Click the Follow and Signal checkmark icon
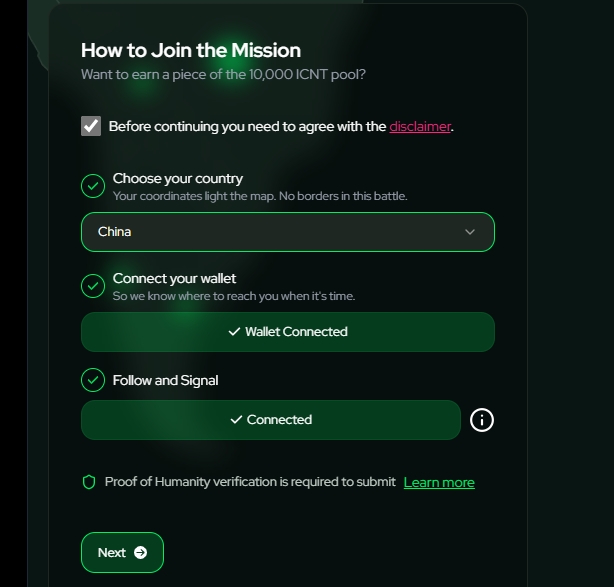This screenshot has width=614, height=587. [93, 380]
